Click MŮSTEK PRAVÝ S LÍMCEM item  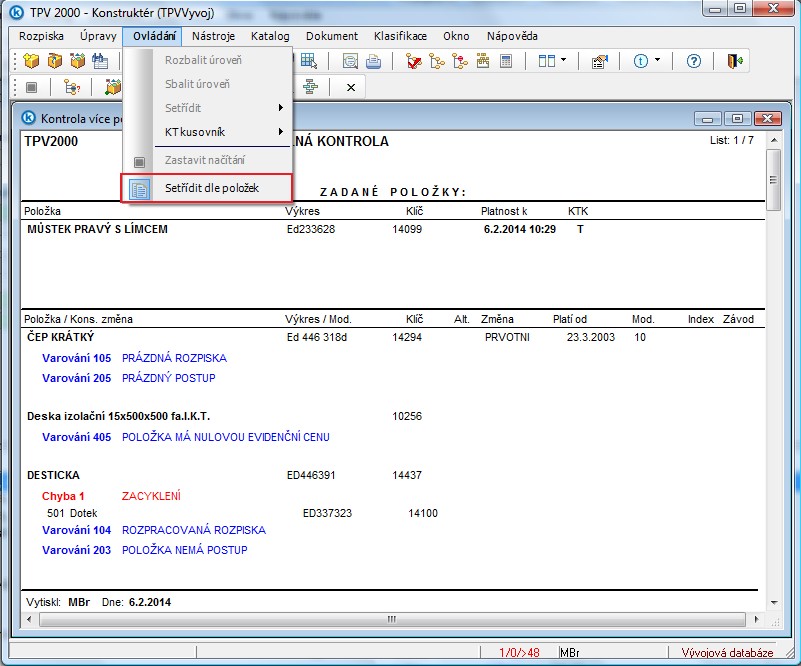pyautogui.click(x=97, y=229)
